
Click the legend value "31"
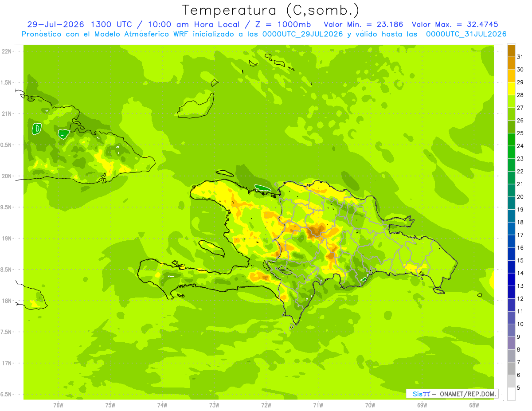tap(520, 56)
